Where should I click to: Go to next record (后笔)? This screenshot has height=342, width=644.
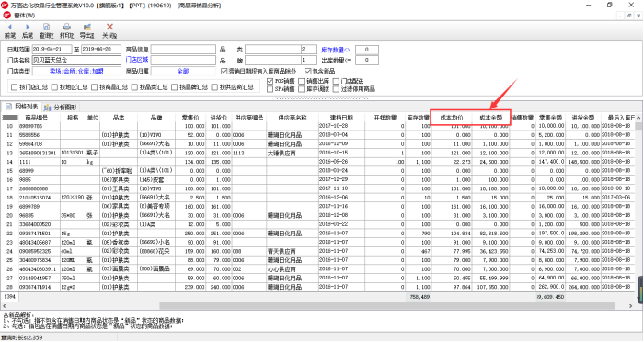click(27, 30)
